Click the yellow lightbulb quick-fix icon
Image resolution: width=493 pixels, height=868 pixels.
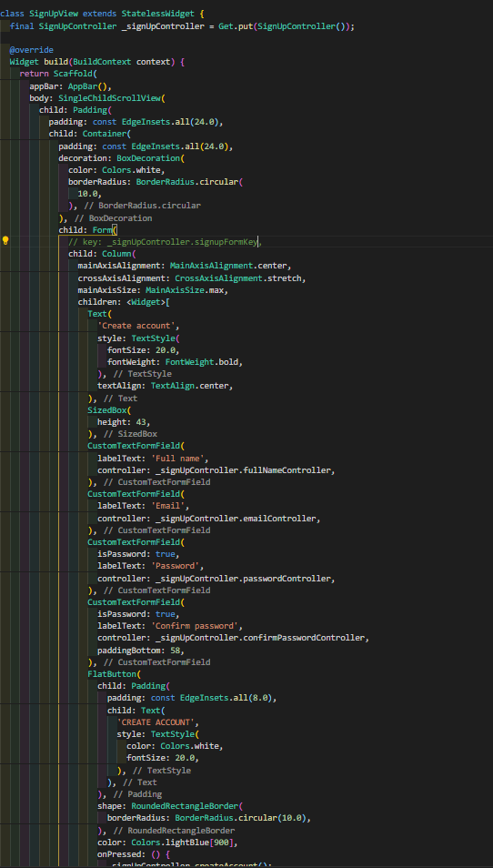[5, 241]
